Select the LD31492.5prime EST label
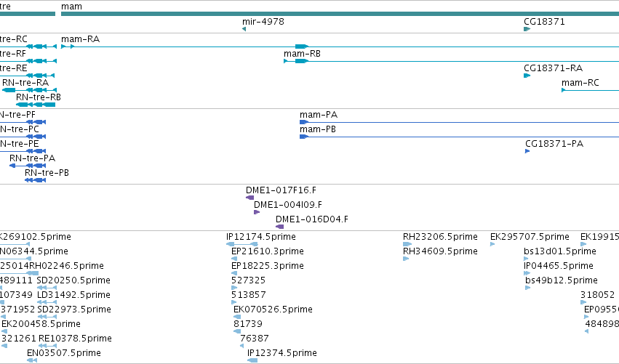This screenshot has height=364, width=619. point(73,296)
